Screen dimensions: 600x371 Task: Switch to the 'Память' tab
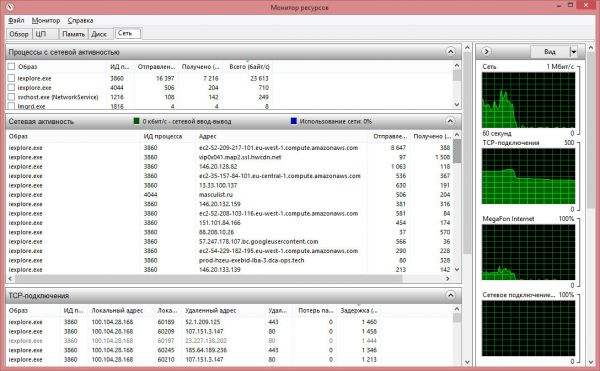click(x=73, y=34)
